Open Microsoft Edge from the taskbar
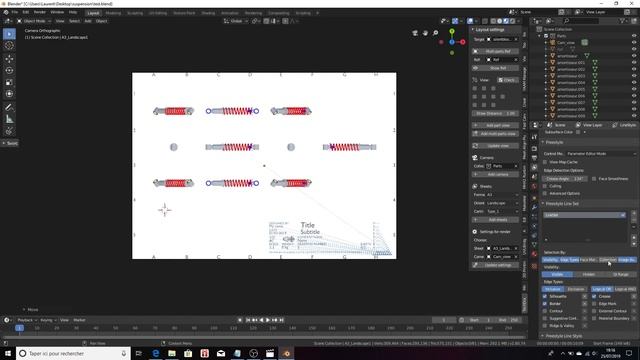640x360 pixels. tap(156, 353)
